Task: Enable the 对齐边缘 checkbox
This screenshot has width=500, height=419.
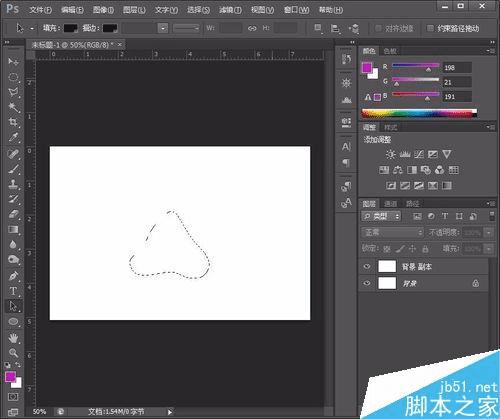Action: [378, 28]
